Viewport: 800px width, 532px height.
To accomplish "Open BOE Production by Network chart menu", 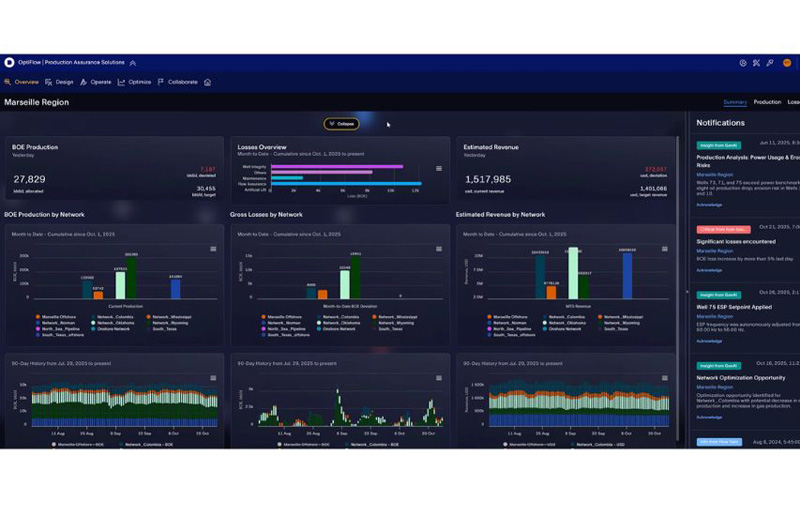I will coord(213,249).
